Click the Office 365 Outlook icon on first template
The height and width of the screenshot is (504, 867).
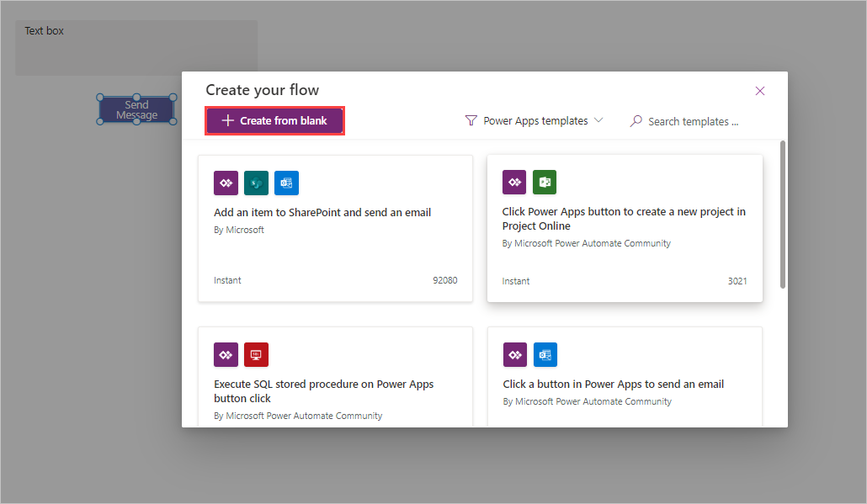(286, 183)
